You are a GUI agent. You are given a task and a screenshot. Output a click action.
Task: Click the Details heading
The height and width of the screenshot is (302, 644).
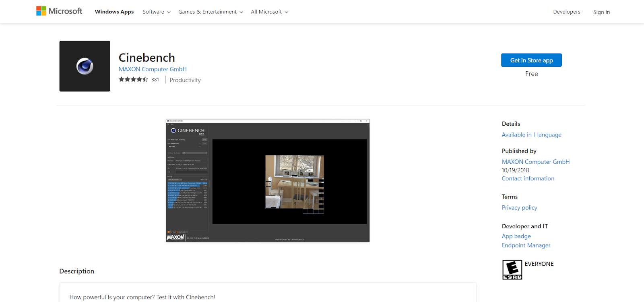[x=511, y=124]
